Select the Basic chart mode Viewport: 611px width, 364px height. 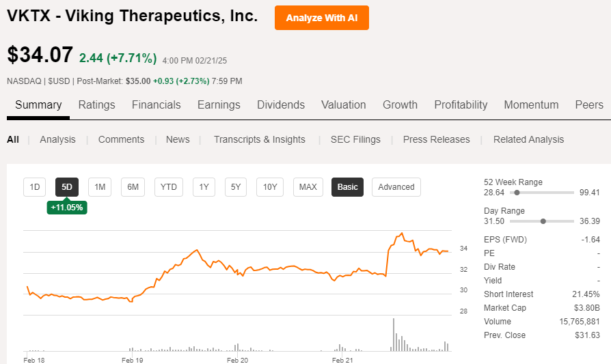coord(347,186)
